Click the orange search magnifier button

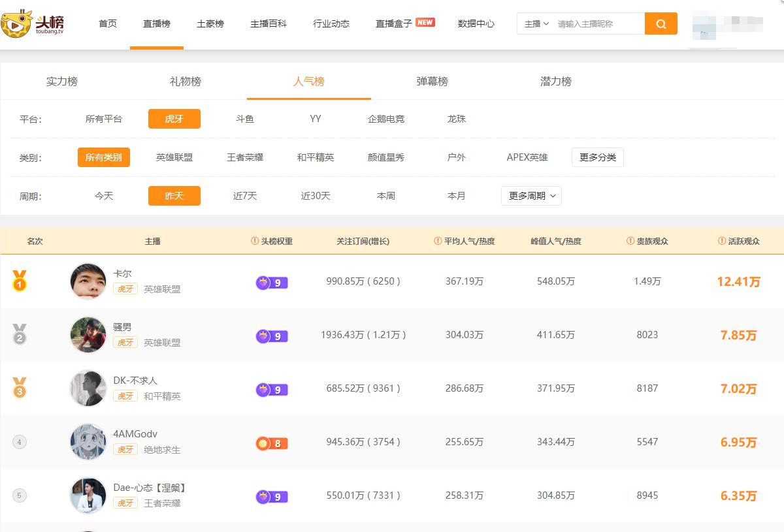click(x=661, y=24)
